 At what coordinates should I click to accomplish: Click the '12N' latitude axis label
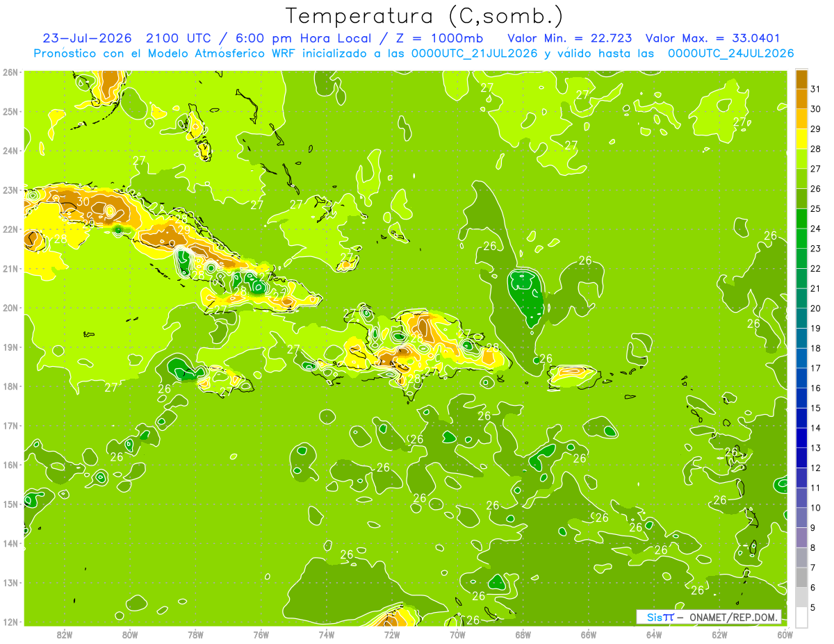click(10, 622)
